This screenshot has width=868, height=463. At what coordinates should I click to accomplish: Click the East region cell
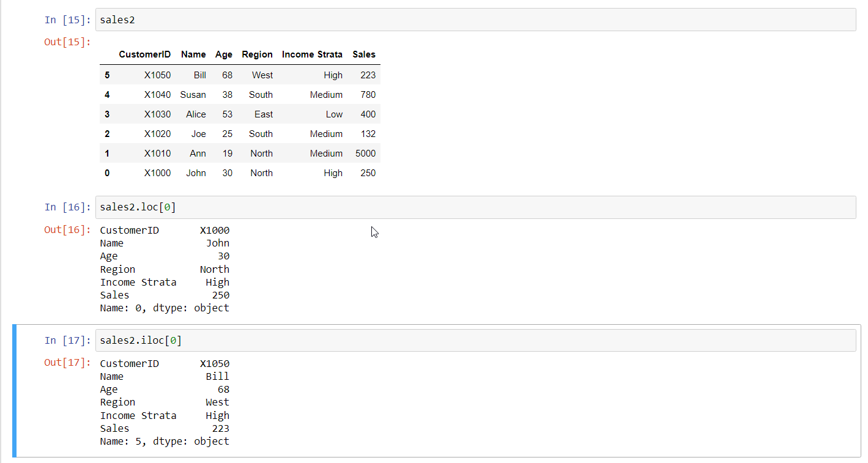point(264,114)
